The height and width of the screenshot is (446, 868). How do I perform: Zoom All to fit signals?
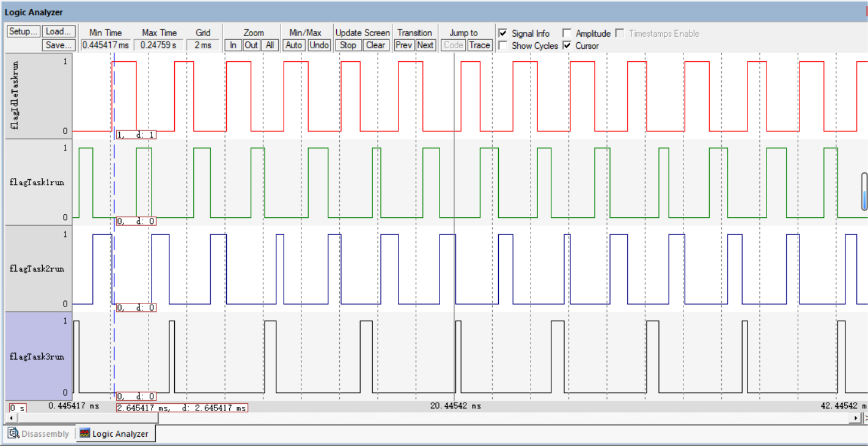click(270, 45)
